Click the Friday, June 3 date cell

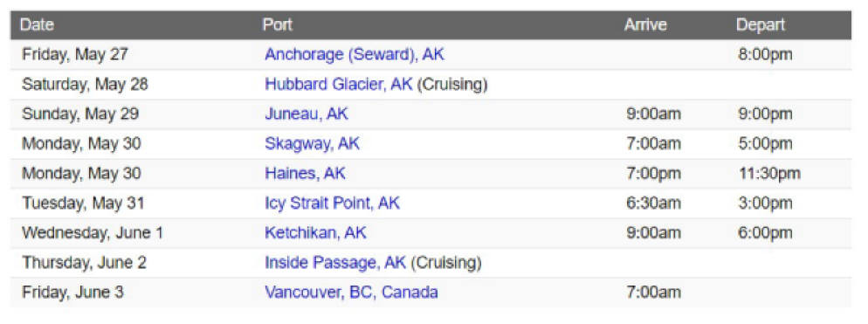point(72,293)
